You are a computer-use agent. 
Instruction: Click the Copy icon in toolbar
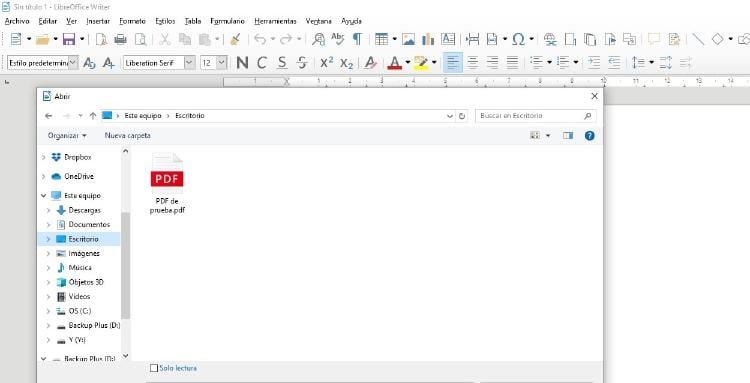pyautogui.click(x=185, y=39)
